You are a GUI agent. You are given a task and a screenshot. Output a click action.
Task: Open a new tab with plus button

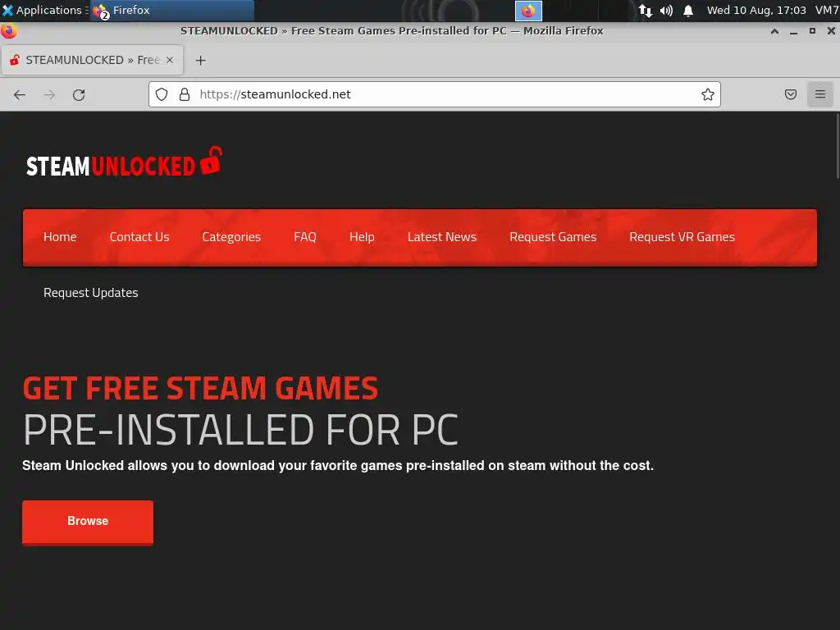pyautogui.click(x=200, y=61)
